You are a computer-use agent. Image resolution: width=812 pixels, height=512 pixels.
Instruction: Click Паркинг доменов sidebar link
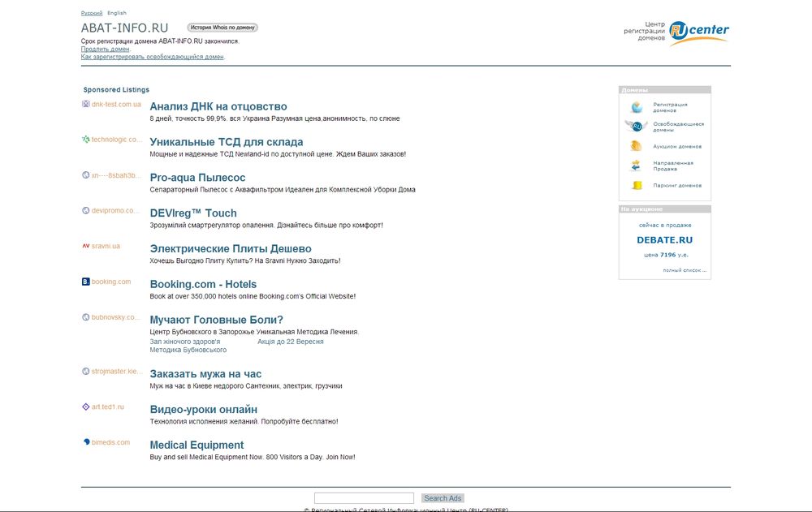click(x=677, y=185)
